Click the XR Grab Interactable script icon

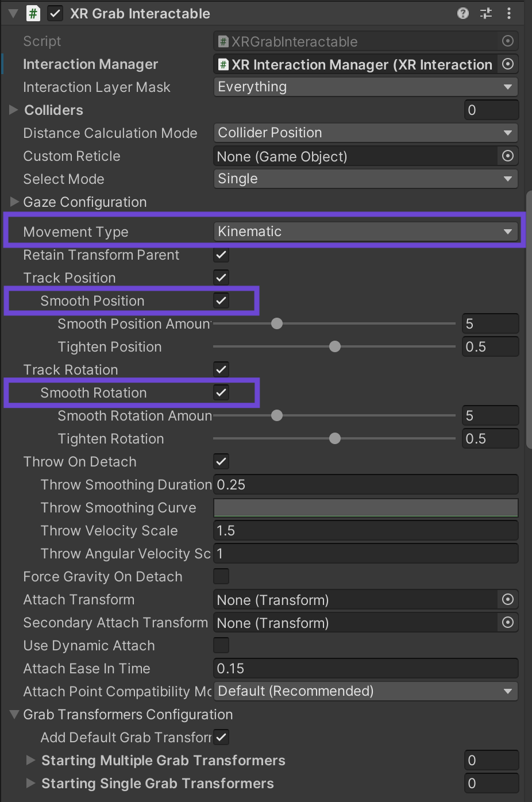point(33,13)
